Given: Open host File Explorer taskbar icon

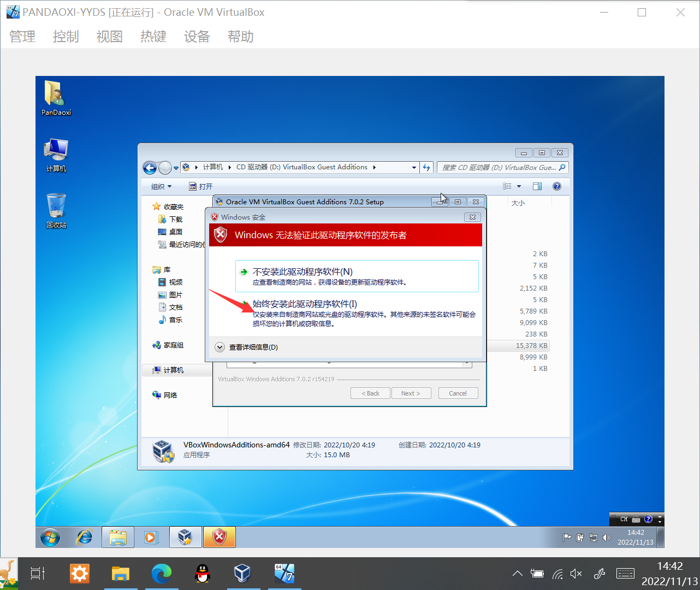Looking at the screenshot, I should point(120,574).
